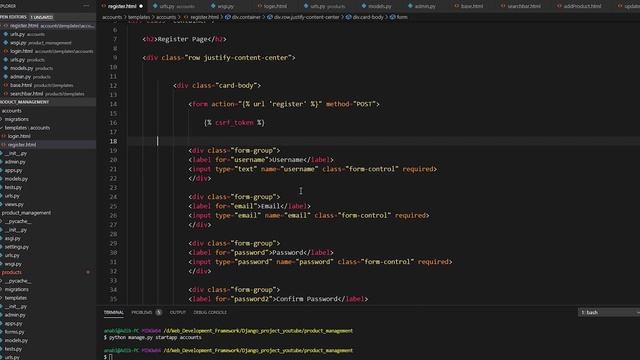Select admin.py products in Open Editors
The image size is (640, 360).
coord(48,77)
